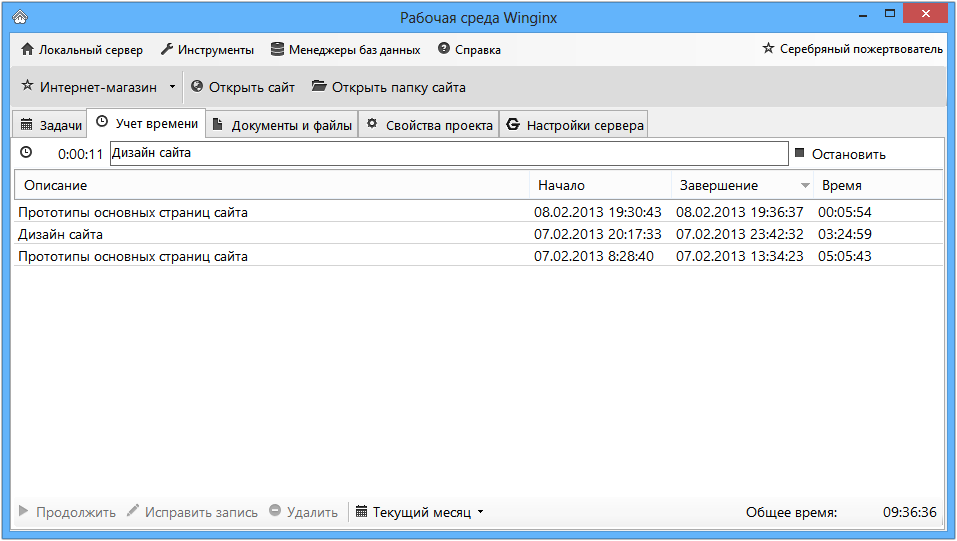Image resolution: width=957 pixels, height=541 pixels.
Task: Select the Дизайн сайта time record row
Action: click(x=270, y=234)
